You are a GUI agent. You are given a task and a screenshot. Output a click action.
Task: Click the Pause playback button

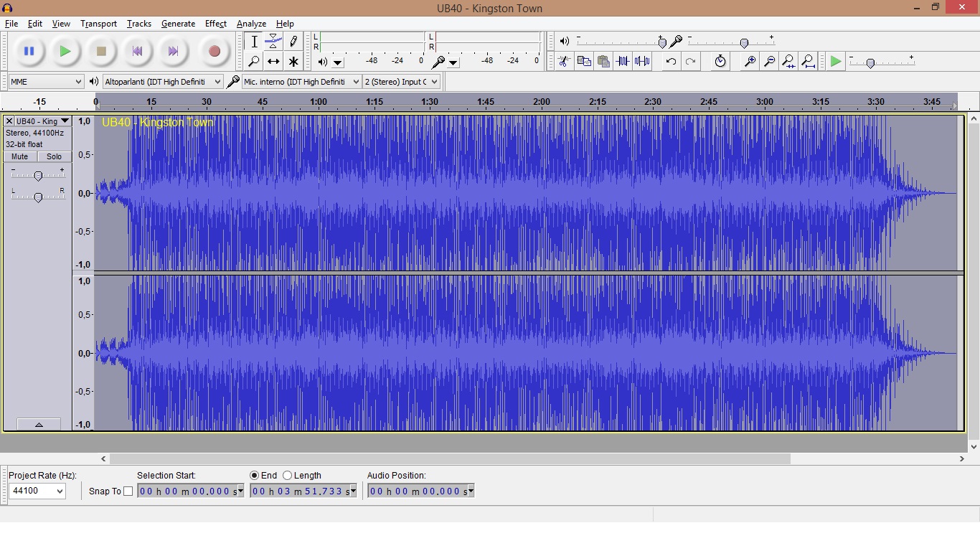[x=29, y=51]
